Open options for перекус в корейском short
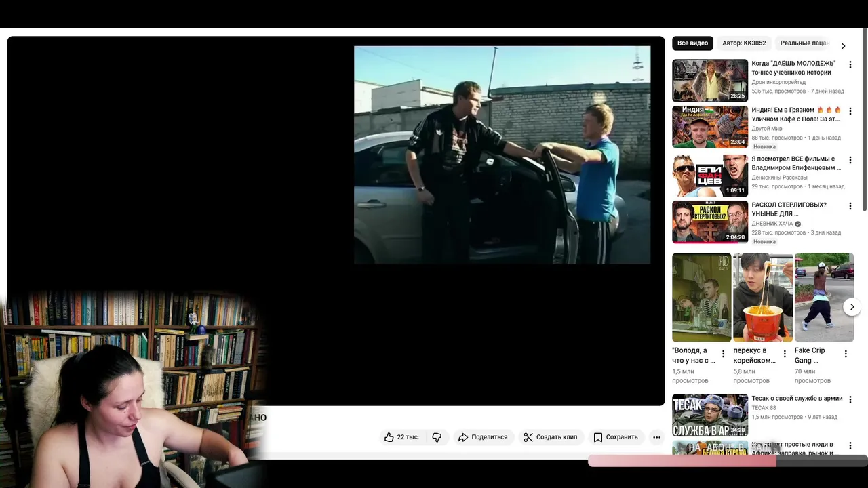The image size is (868, 488). tap(785, 354)
